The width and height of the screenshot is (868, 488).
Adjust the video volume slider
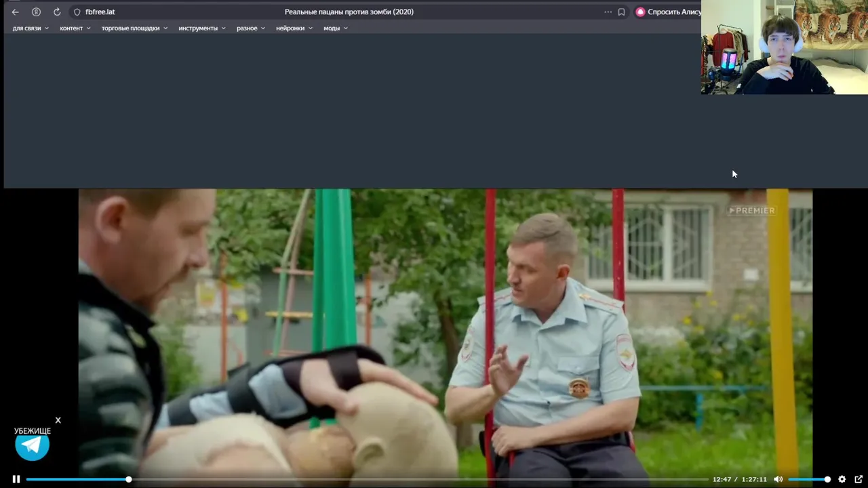tap(808, 479)
